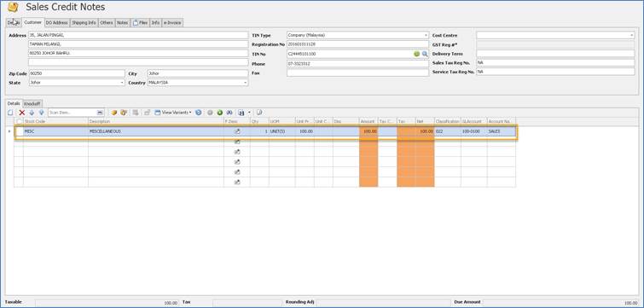Viewport: 644px width, 308px height.
Task: Click the Service Tax Reg No. field
Action: [555, 72]
